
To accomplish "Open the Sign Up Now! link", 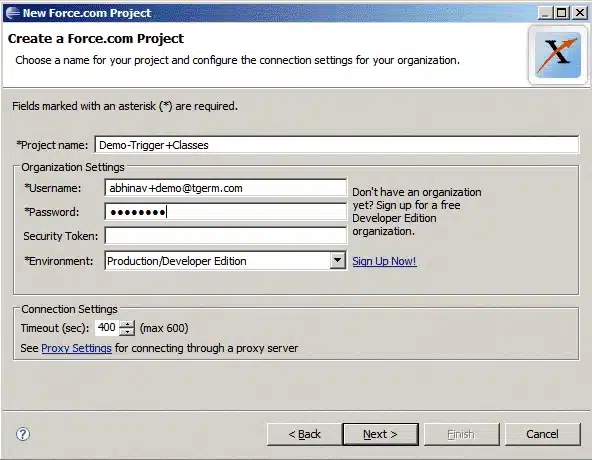I will tap(384, 261).
